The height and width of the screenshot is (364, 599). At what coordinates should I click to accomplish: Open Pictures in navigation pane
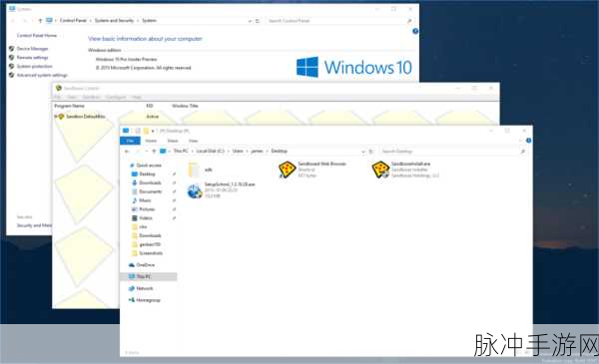point(147,209)
